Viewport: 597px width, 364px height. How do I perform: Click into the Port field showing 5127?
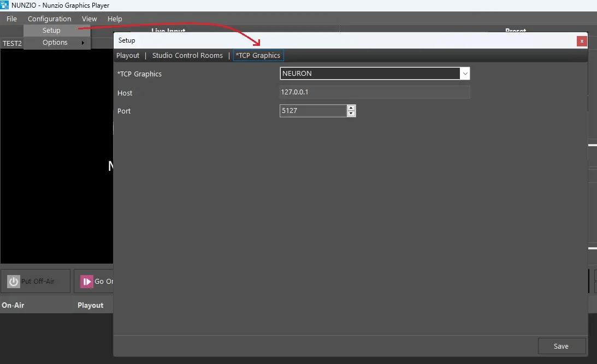(312, 111)
